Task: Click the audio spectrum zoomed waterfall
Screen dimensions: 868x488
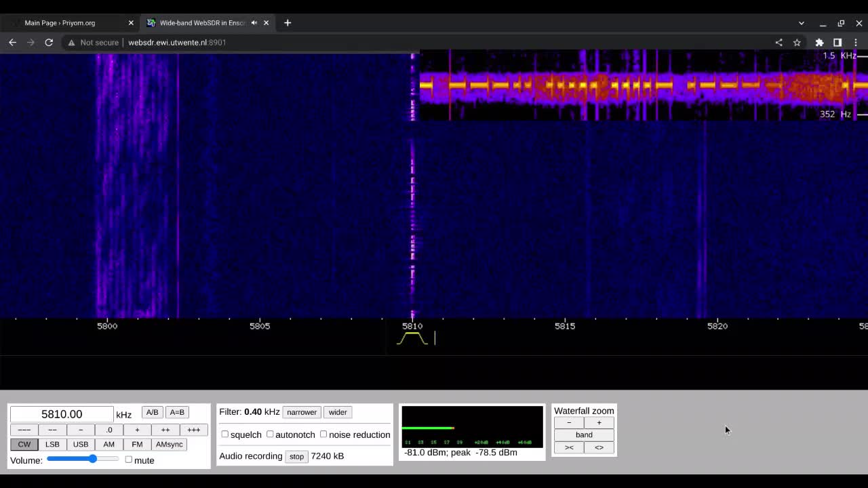Action: click(x=644, y=85)
